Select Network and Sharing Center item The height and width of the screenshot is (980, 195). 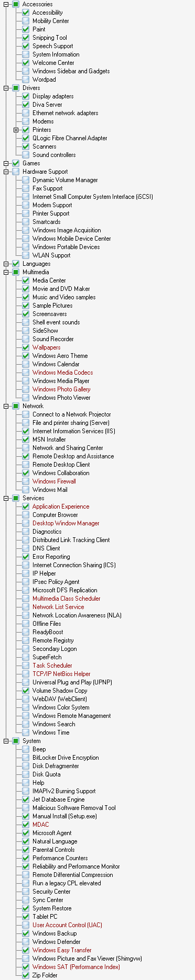68,448
